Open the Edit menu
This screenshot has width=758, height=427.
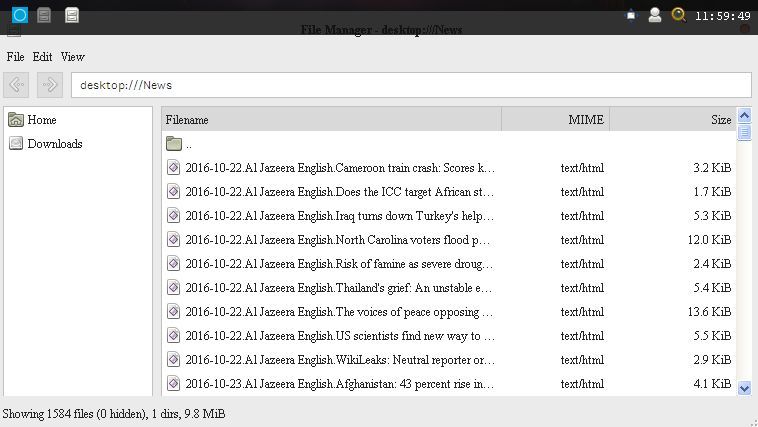(x=42, y=57)
